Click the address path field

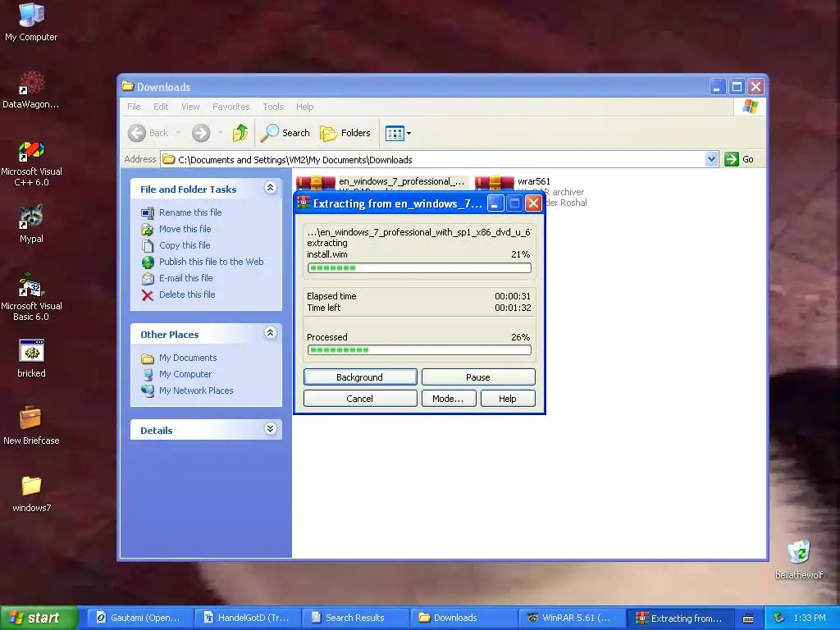(433, 159)
